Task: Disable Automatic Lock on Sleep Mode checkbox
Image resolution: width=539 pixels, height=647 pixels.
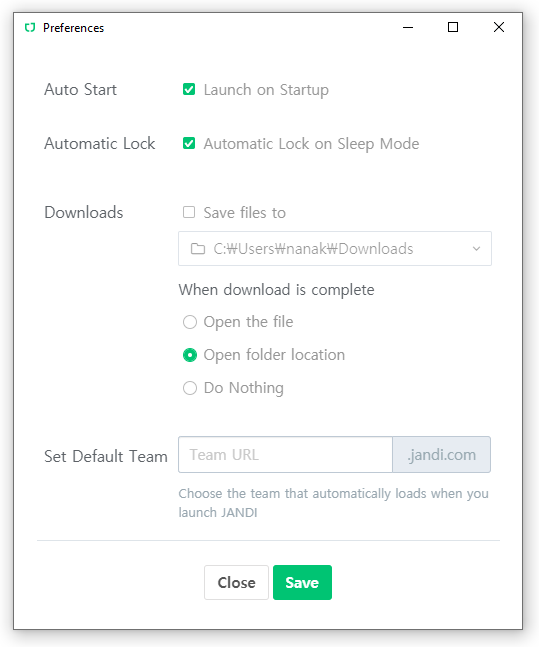Action: tap(189, 144)
